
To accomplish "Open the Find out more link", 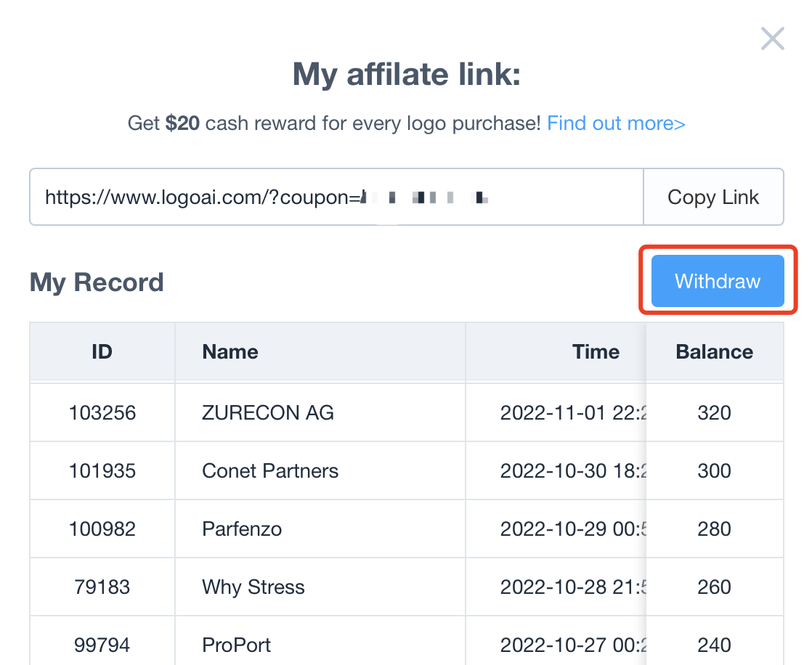I will 616,123.
